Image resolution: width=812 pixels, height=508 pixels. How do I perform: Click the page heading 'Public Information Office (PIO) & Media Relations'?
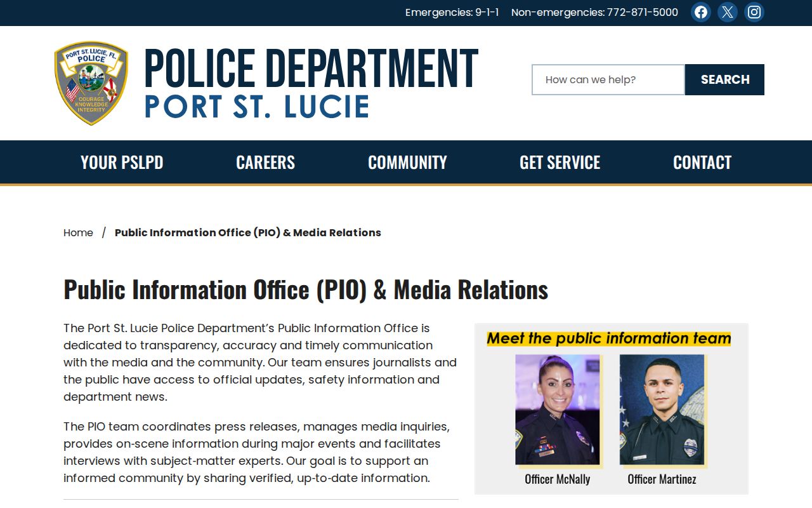point(306,290)
